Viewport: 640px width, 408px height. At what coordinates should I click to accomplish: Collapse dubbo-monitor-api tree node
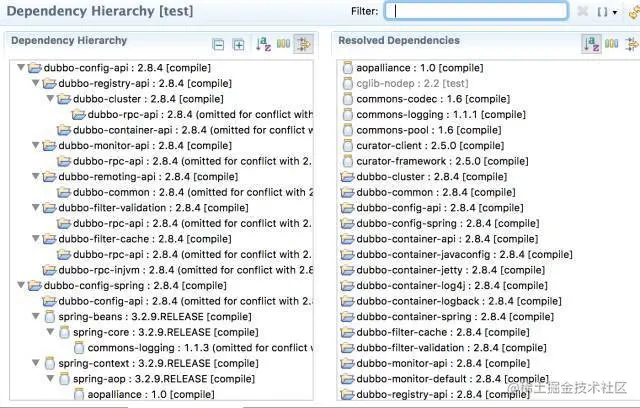[36, 145]
